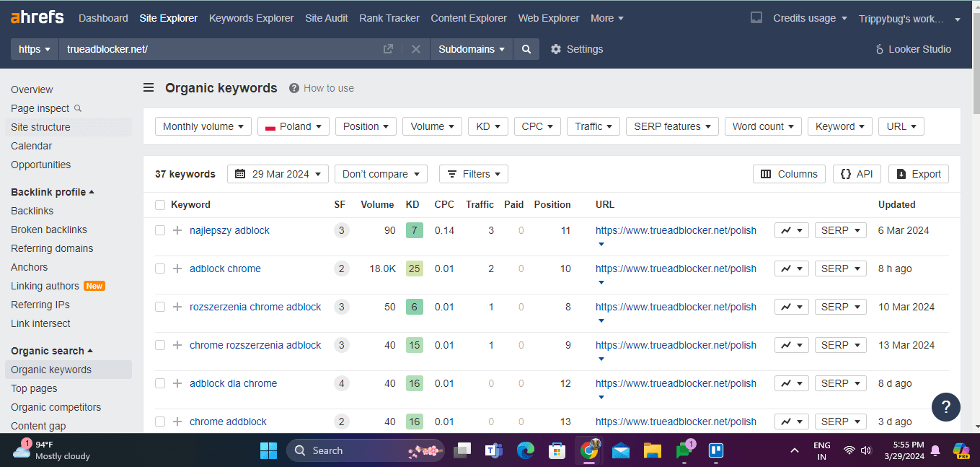
Task: Tick the select-all checkbox in table header
Action: 160,205
